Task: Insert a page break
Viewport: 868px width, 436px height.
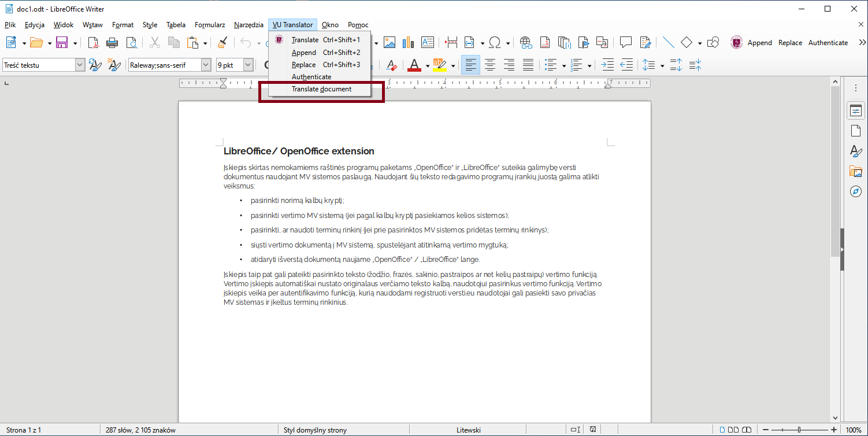Action: point(451,42)
